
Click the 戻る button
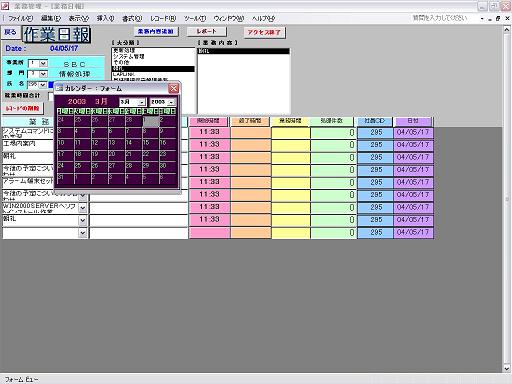10,32
